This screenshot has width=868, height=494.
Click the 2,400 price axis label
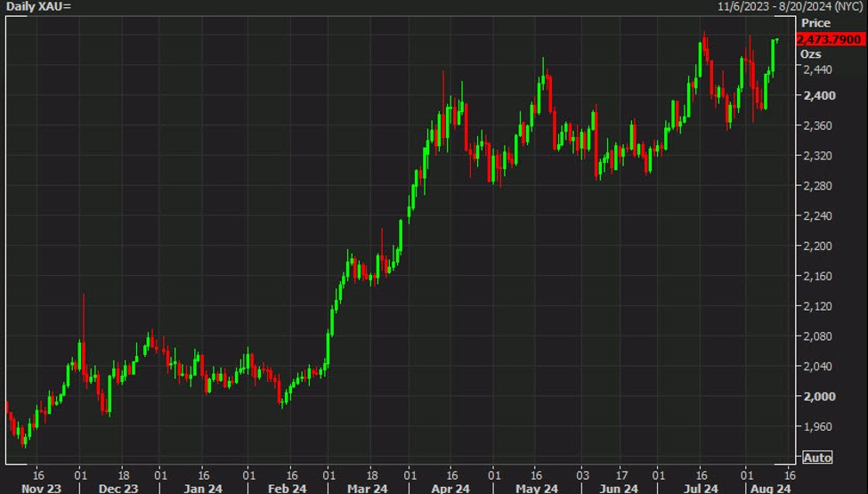[x=819, y=96]
